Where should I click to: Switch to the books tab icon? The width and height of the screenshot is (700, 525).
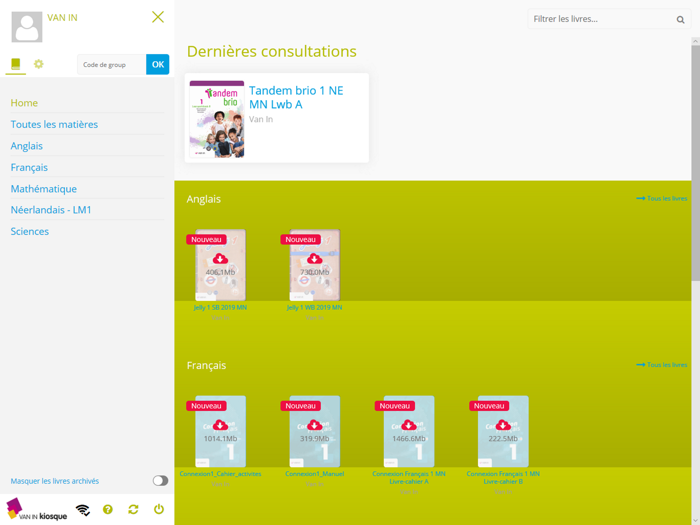[16, 64]
